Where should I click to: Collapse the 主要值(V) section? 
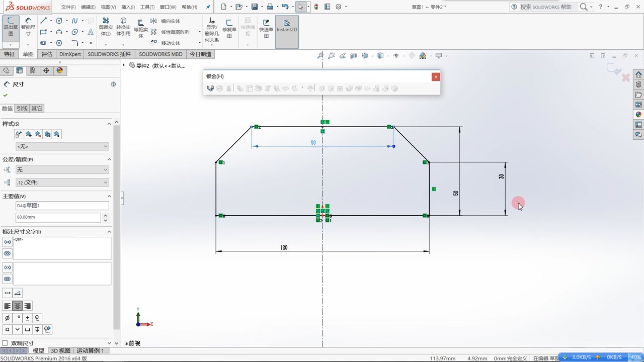(x=109, y=196)
